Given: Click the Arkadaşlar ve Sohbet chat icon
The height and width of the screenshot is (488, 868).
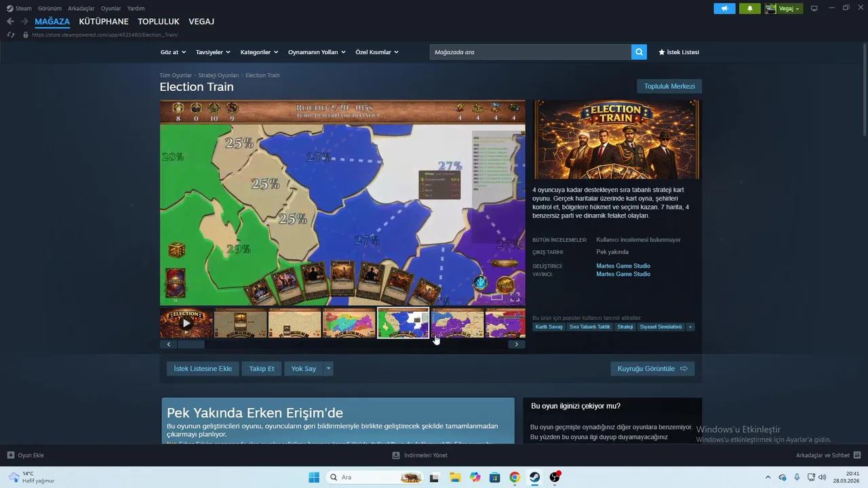Looking at the screenshot, I should (x=856, y=455).
